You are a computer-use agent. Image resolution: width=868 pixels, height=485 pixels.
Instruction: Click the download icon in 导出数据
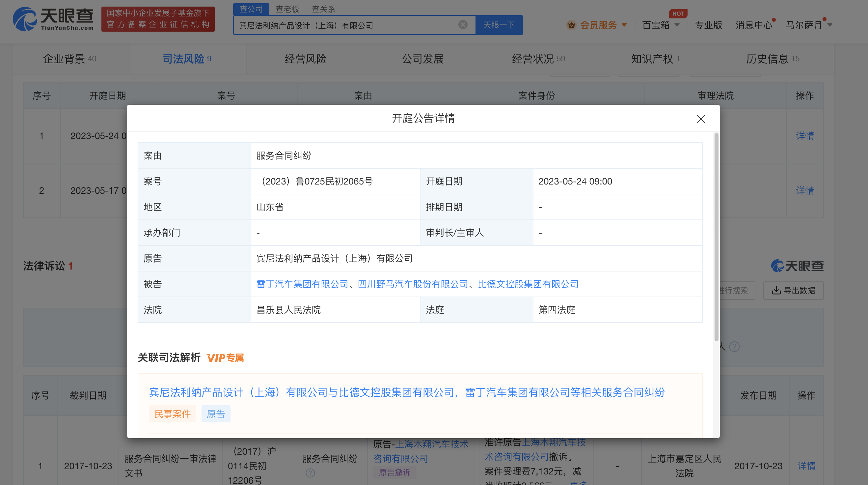click(x=776, y=290)
